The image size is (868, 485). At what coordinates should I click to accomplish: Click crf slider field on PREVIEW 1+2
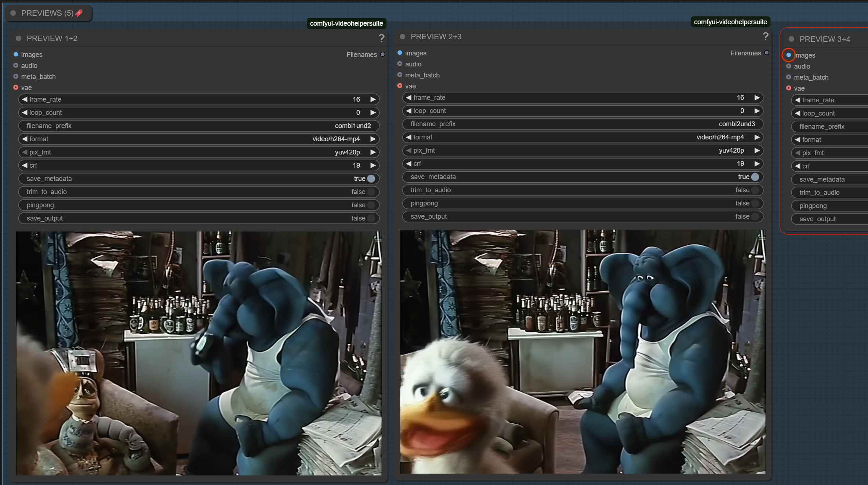[198, 165]
